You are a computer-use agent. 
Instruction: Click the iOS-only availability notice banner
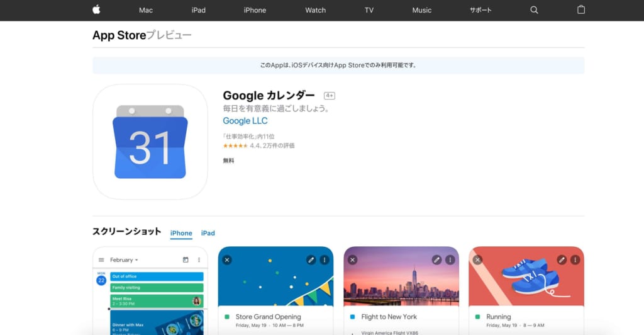(x=338, y=65)
